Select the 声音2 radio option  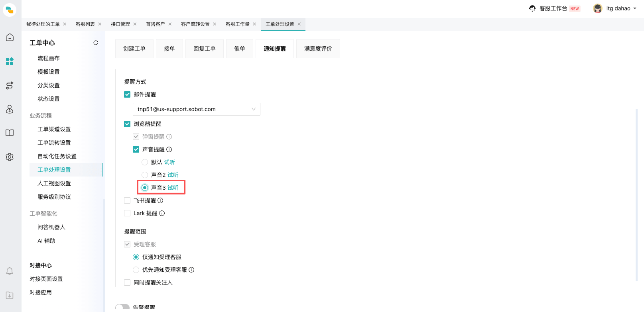point(145,175)
